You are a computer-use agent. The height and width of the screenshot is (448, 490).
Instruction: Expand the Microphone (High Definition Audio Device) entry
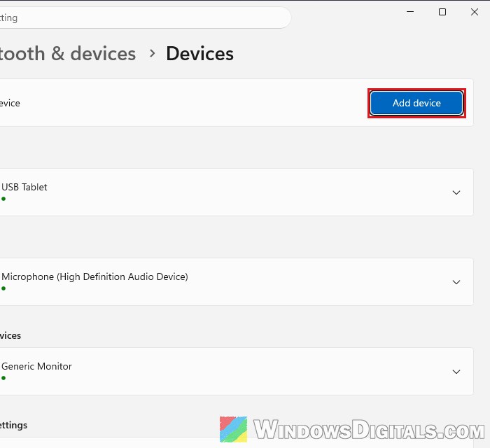click(456, 282)
